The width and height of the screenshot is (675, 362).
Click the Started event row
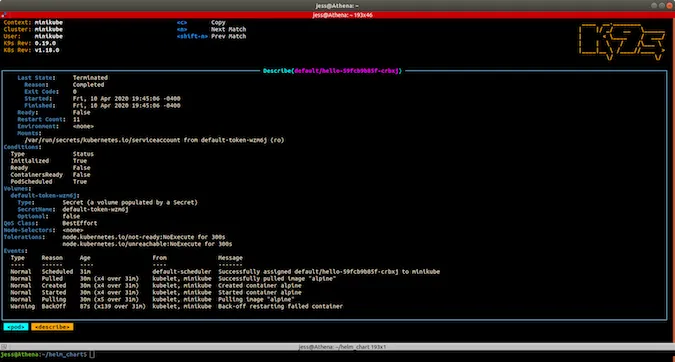[156, 292]
